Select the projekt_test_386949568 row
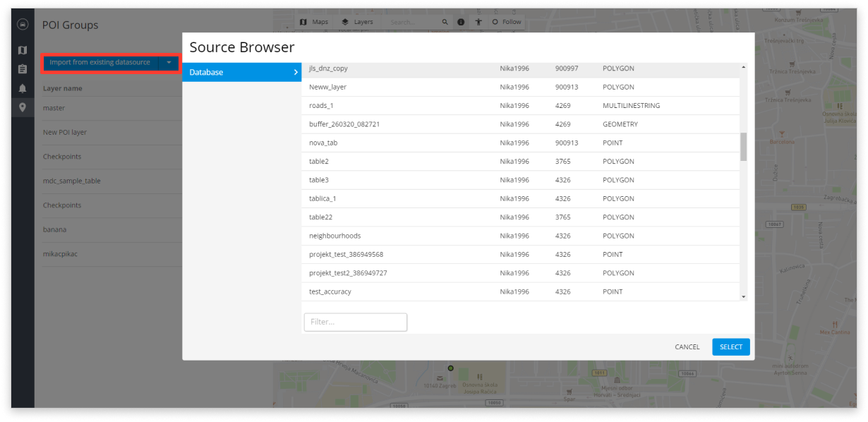 tap(521, 254)
